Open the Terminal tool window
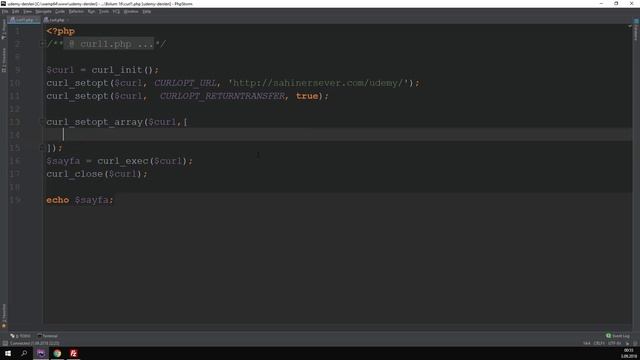The image size is (640, 360). [47, 336]
